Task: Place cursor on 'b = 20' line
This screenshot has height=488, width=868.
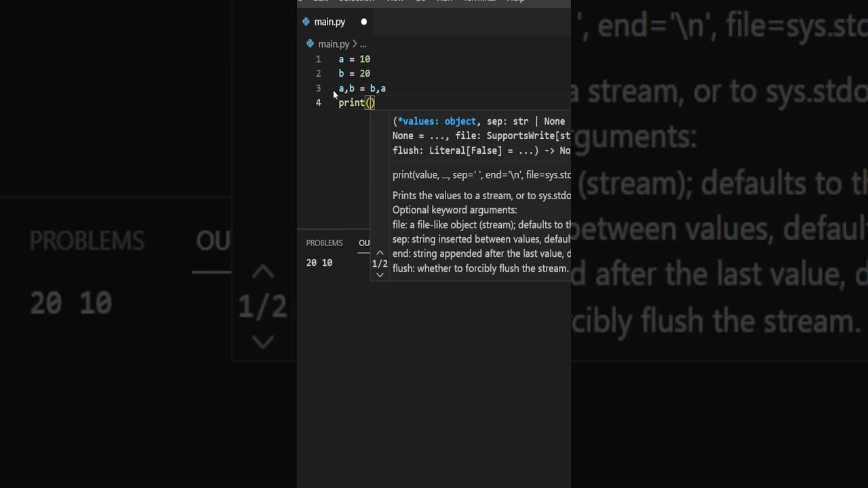Action: (x=354, y=73)
